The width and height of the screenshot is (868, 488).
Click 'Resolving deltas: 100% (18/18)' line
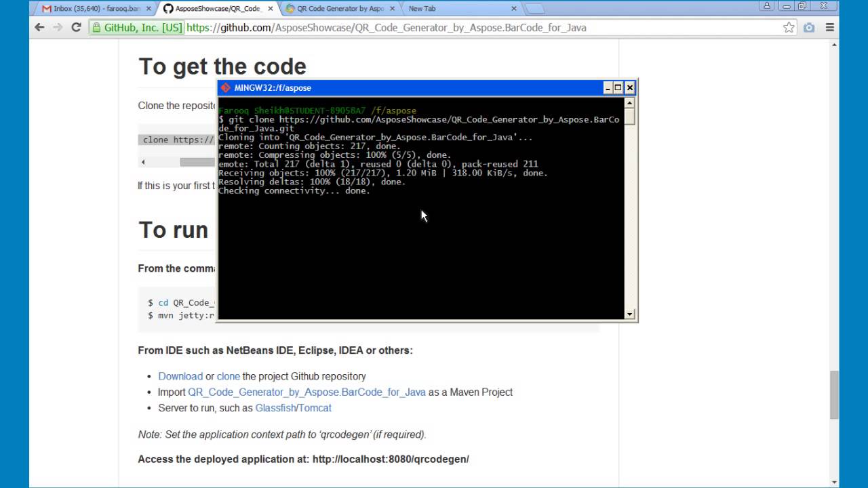click(x=312, y=182)
